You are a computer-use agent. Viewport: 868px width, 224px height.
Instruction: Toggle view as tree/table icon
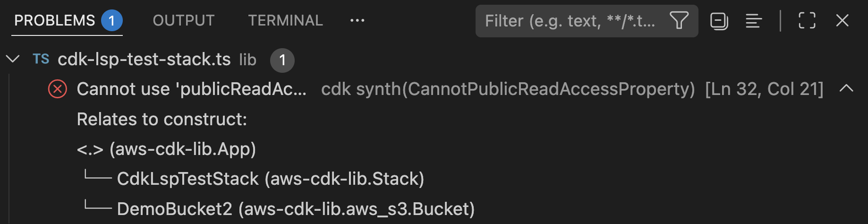point(754,21)
